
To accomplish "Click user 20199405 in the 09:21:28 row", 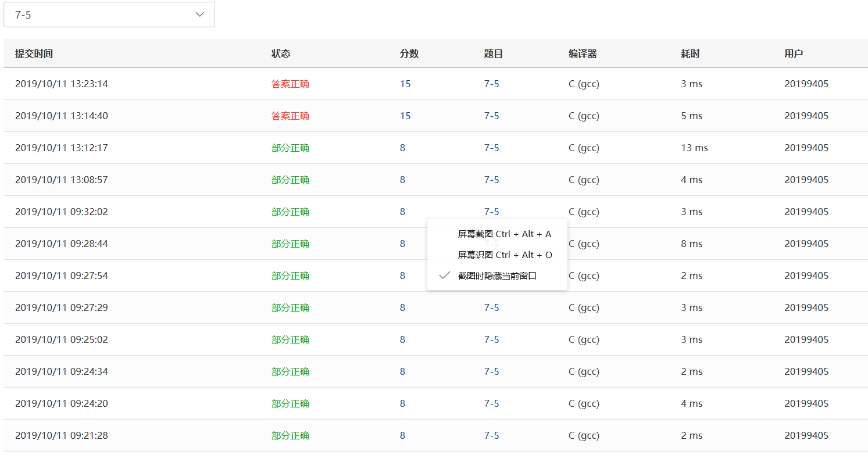I will [x=806, y=435].
